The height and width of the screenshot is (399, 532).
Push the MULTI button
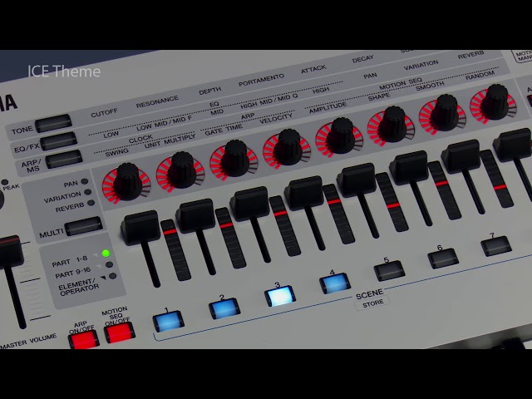(x=83, y=226)
